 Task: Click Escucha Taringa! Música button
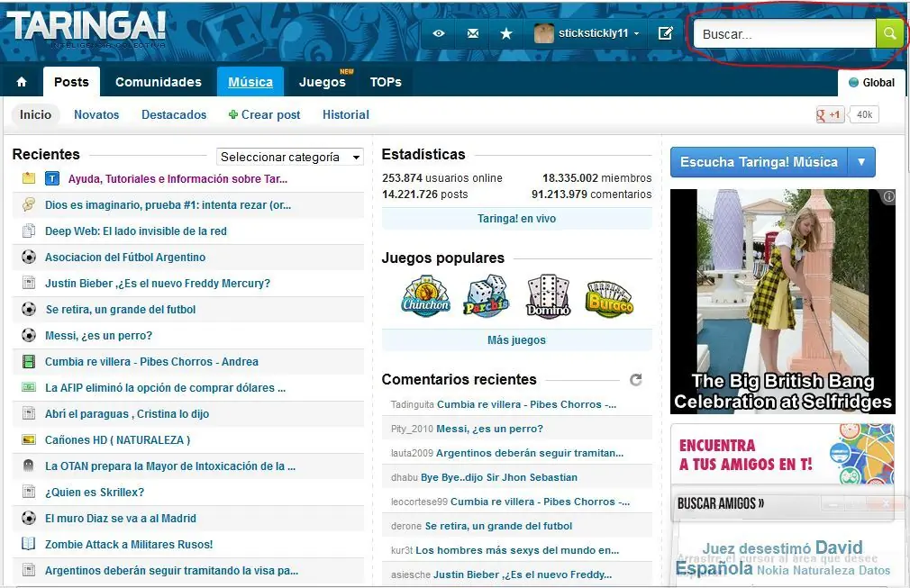click(x=759, y=162)
